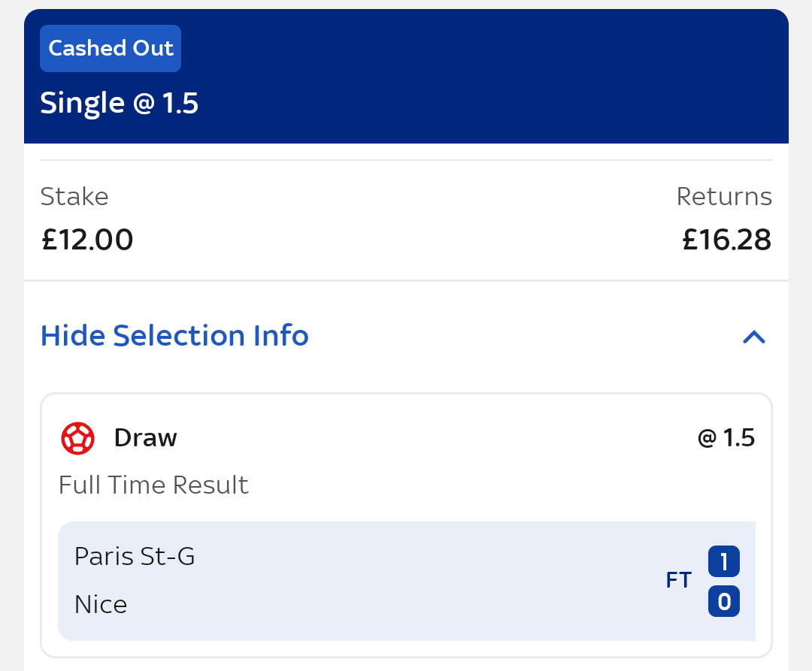The image size is (812, 671).
Task: Click the £12.00 stake amount
Action: pos(87,240)
